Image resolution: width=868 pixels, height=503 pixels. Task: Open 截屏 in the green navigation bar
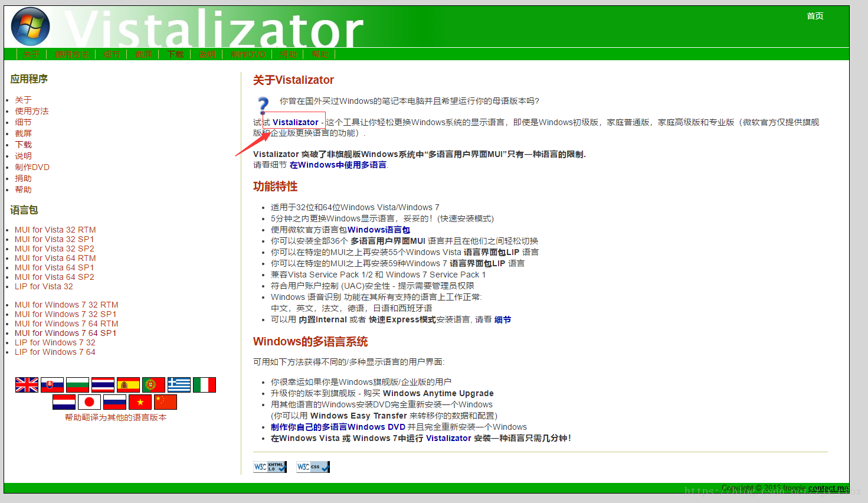143,54
